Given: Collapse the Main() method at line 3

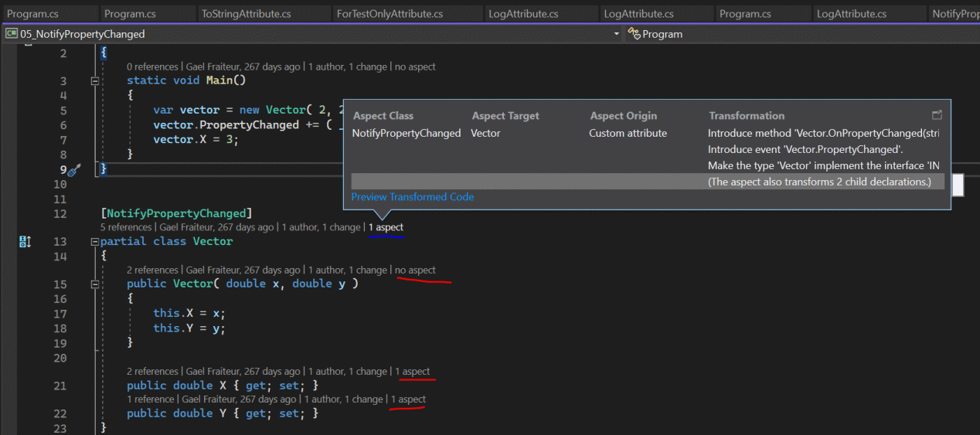Looking at the screenshot, I should pos(95,80).
